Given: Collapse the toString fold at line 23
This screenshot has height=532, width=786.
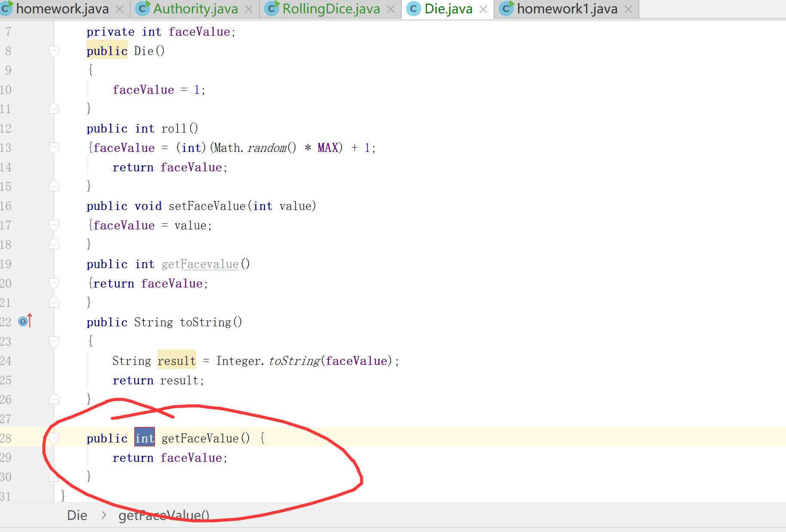Looking at the screenshot, I should tap(54, 341).
